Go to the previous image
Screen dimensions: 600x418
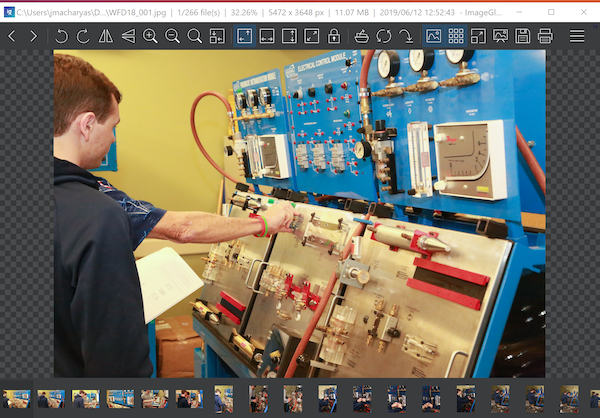tap(11, 36)
